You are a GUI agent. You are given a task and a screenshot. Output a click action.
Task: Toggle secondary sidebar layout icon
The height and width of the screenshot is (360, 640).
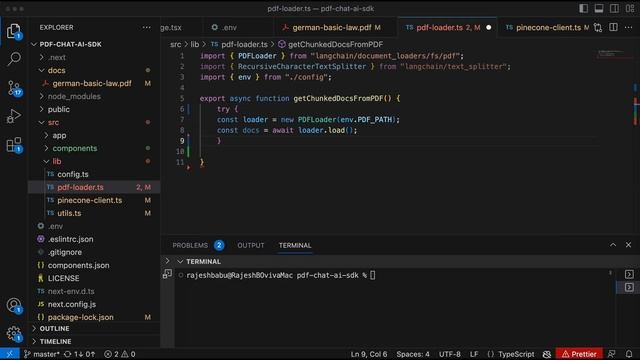coord(614,9)
